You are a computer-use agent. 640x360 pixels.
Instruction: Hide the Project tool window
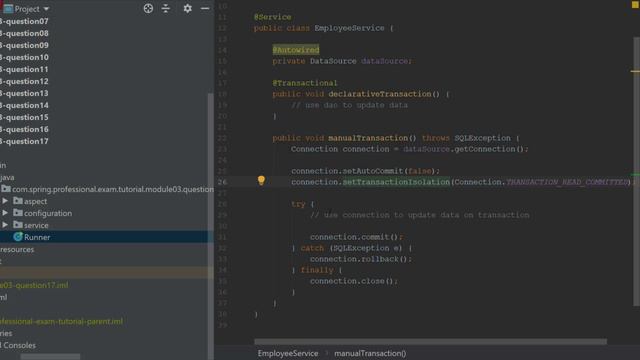[205, 8]
